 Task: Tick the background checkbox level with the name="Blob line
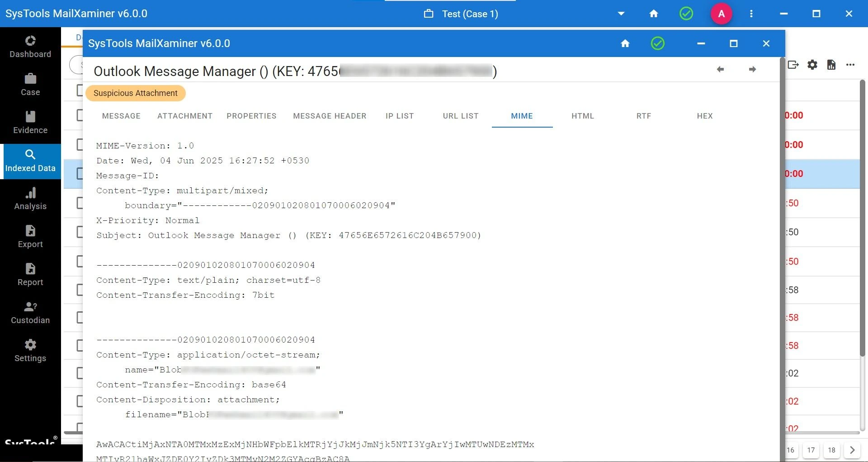tap(80, 373)
